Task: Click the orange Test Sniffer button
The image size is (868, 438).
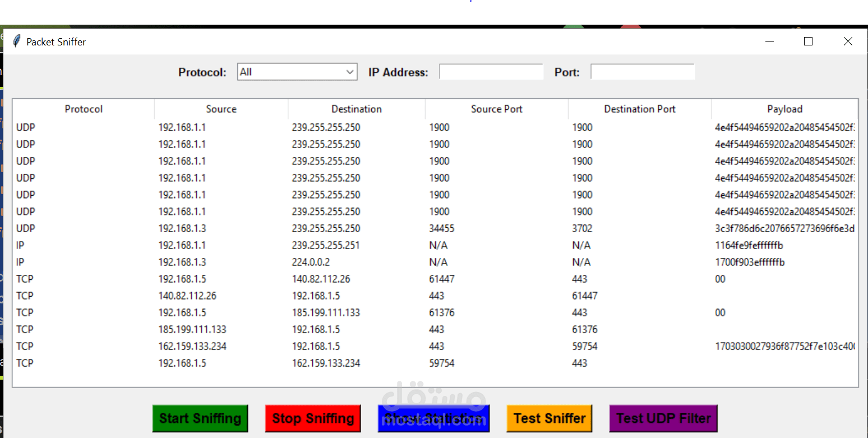Action: pyautogui.click(x=550, y=418)
